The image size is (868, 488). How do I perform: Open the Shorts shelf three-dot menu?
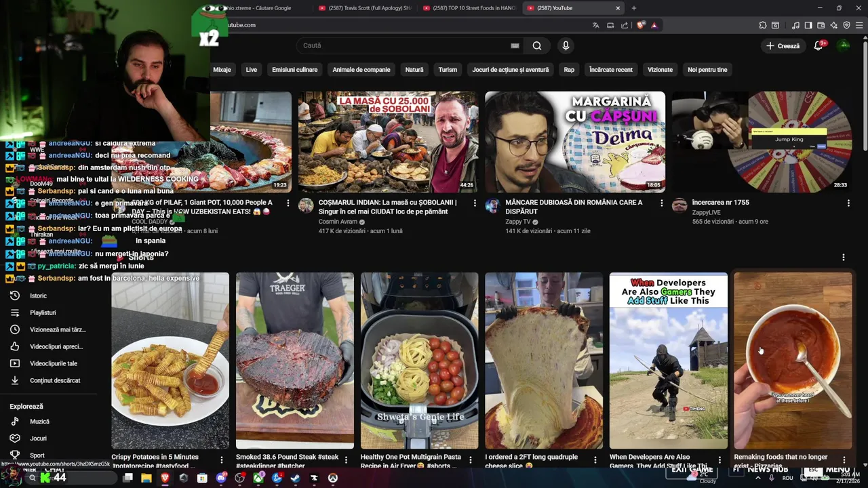point(844,258)
